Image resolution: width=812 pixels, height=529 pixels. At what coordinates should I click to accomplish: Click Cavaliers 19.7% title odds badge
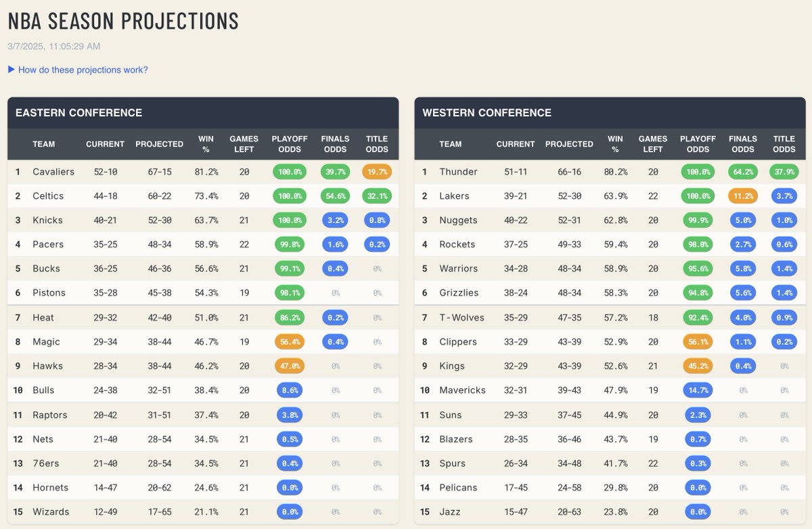(x=377, y=172)
